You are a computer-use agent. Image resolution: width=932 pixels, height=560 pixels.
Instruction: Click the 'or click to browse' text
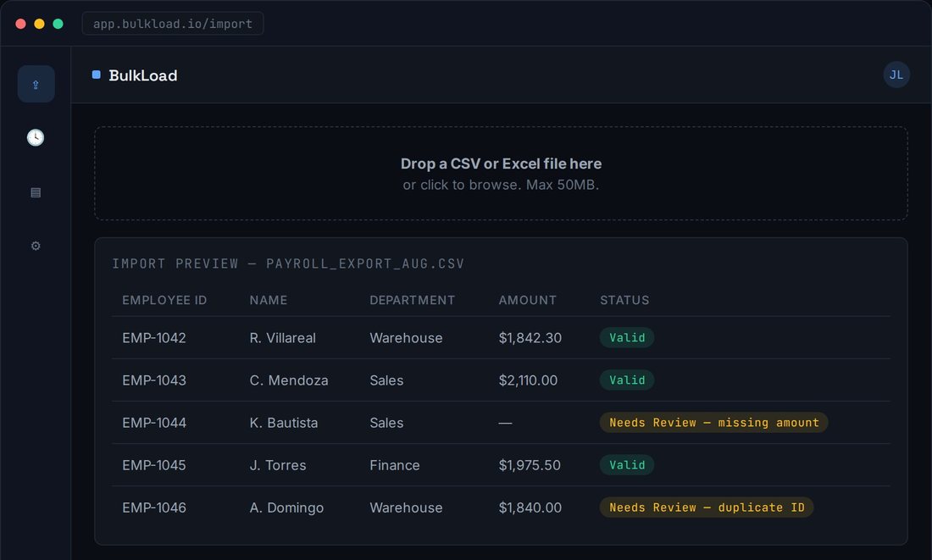[501, 185]
